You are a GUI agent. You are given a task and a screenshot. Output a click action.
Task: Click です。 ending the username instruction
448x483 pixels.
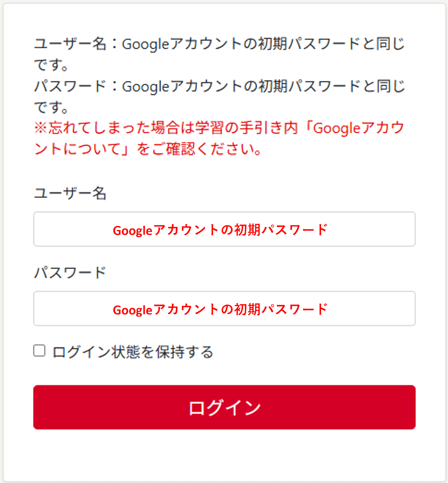tap(51, 65)
